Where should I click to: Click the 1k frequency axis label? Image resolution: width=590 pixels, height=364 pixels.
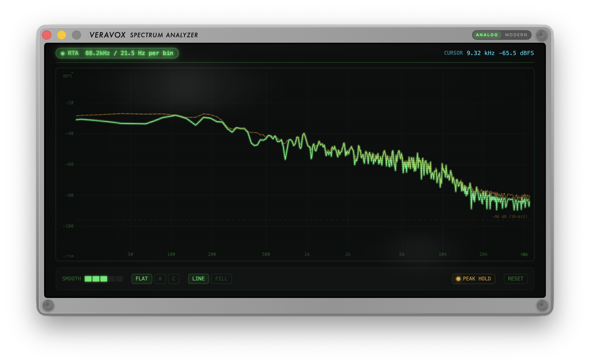coord(307,254)
